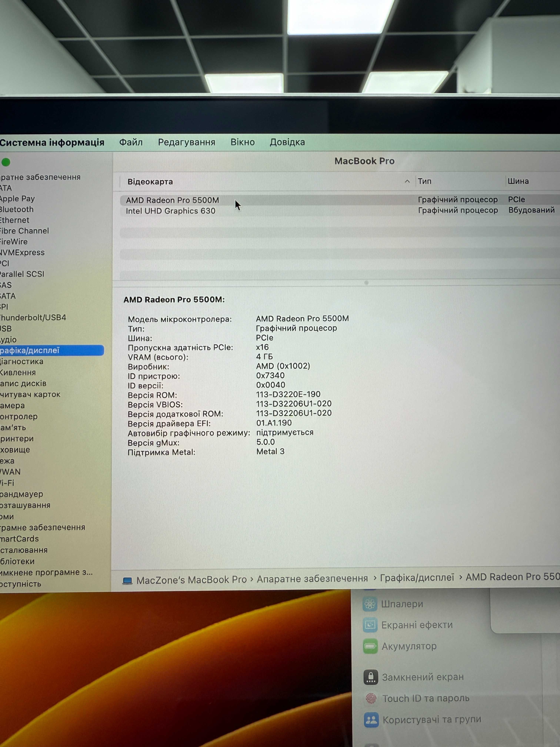Click the ID пристрою value 0x7340

(270, 376)
